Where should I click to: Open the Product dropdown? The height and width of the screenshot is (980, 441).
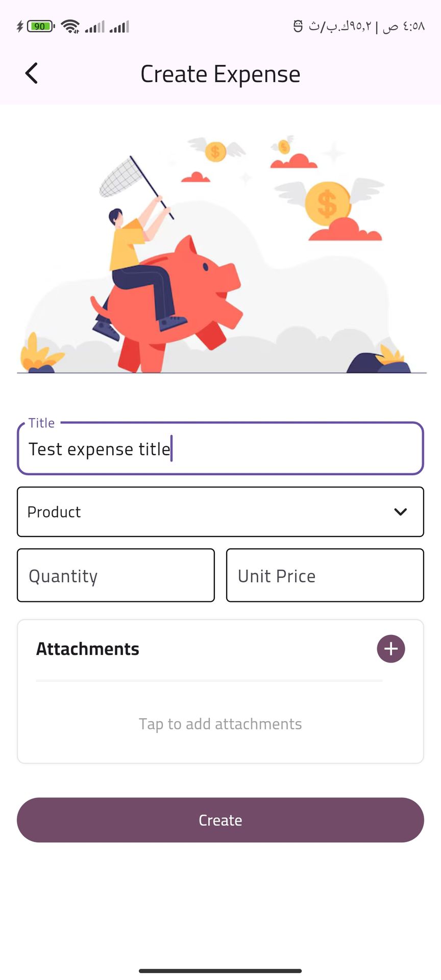pyautogui.click(x=204, y=512)
